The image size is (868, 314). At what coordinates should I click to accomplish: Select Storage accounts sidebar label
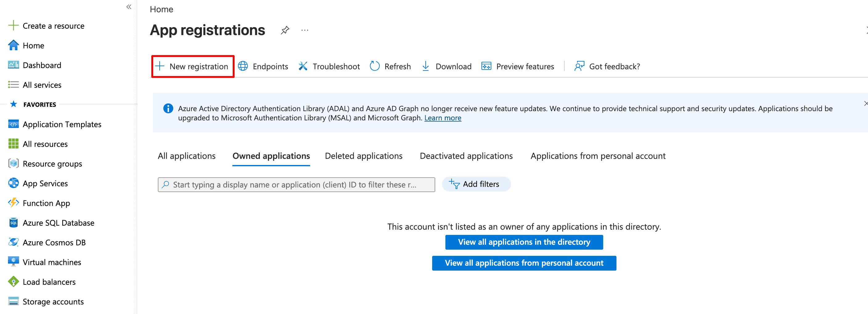point(53,302)
